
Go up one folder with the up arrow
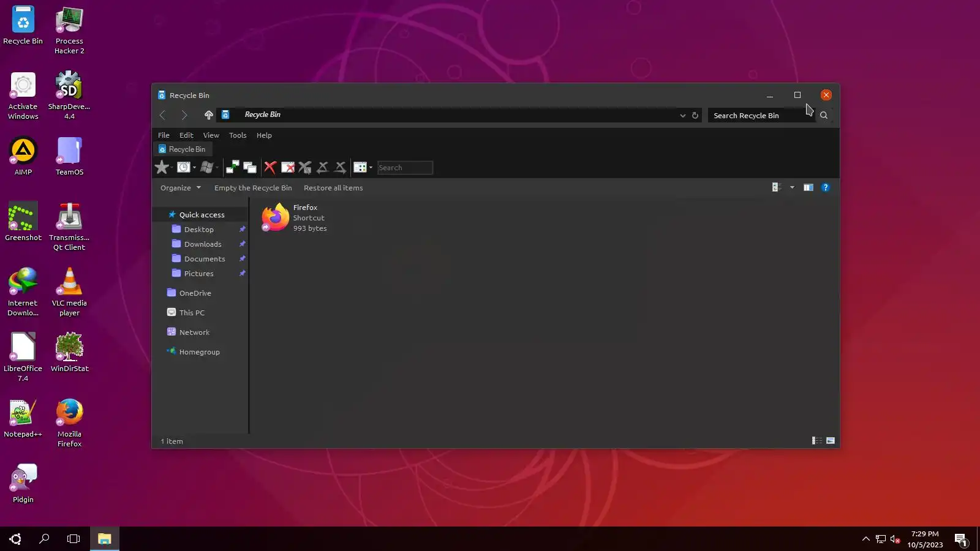click(208, 115)
